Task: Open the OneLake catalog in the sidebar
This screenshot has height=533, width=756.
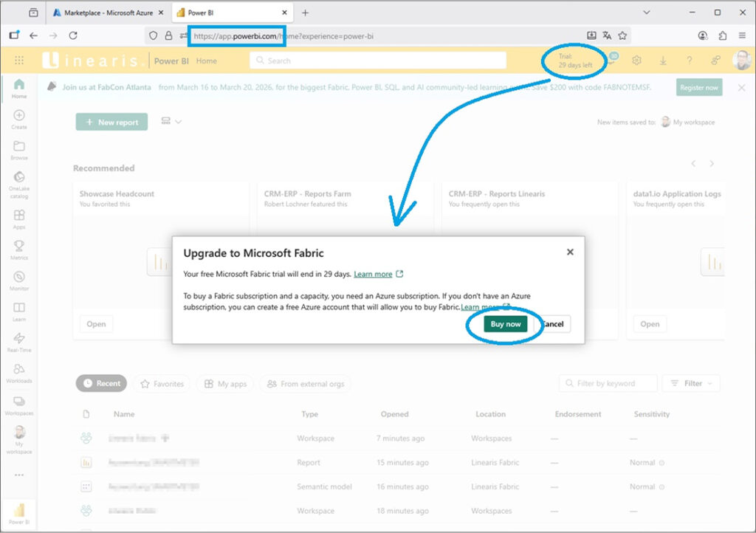Action: tap(19, 185)
